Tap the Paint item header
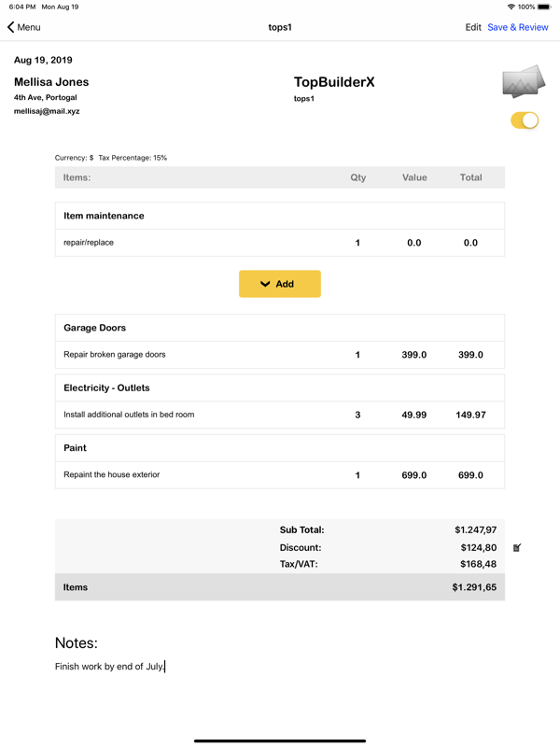The width and height of the screenshot is (560, 747). coord(280,448)
